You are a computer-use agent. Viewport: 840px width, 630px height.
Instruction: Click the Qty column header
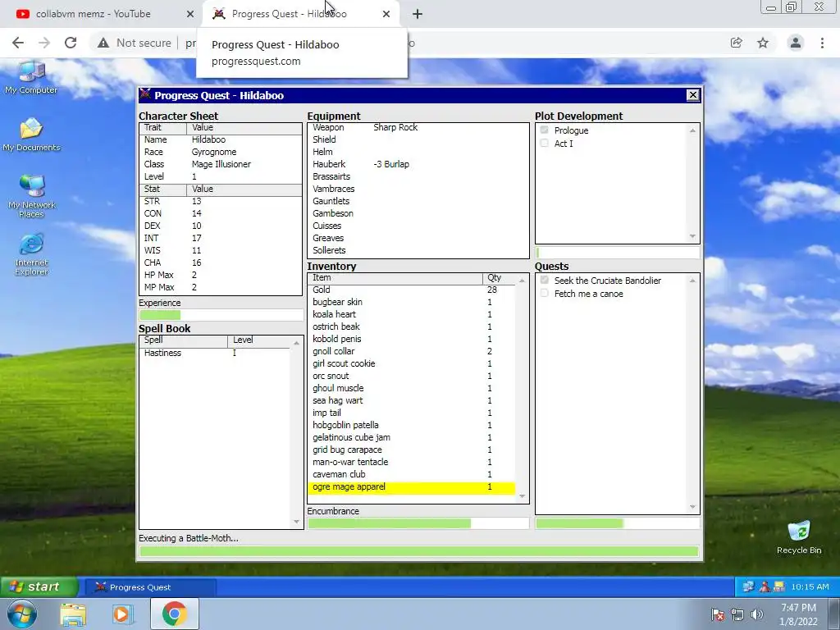[500, 278]
